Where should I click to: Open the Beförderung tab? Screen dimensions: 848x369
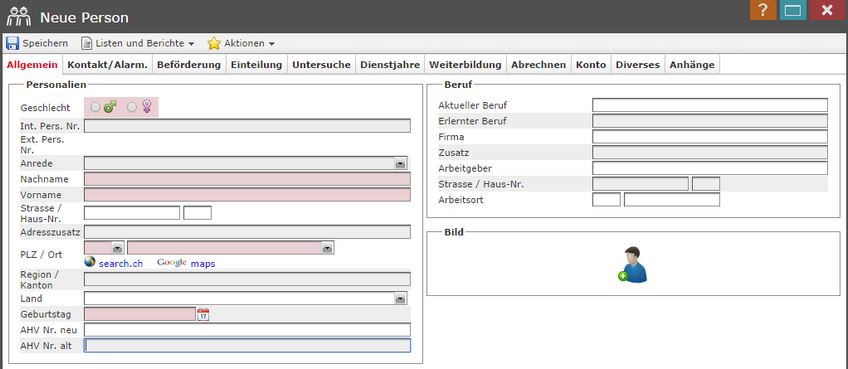pyautogui.click(x=189, y=65)
